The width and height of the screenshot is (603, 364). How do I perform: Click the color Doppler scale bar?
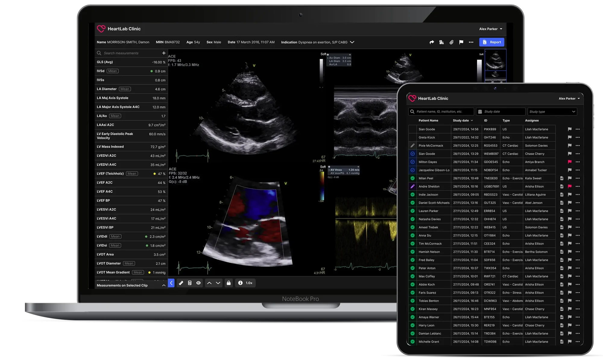point(322,185)
